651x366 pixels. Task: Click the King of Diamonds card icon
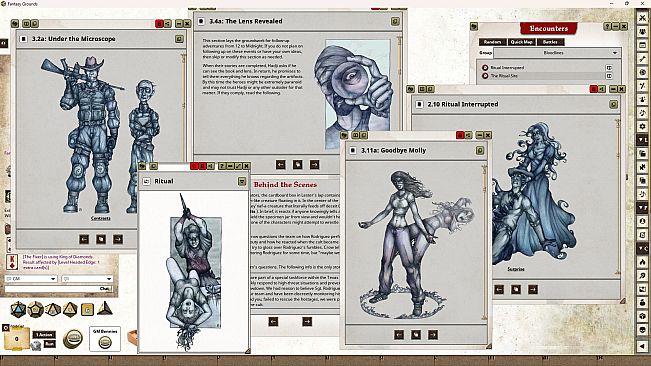[x=12, y=262]
